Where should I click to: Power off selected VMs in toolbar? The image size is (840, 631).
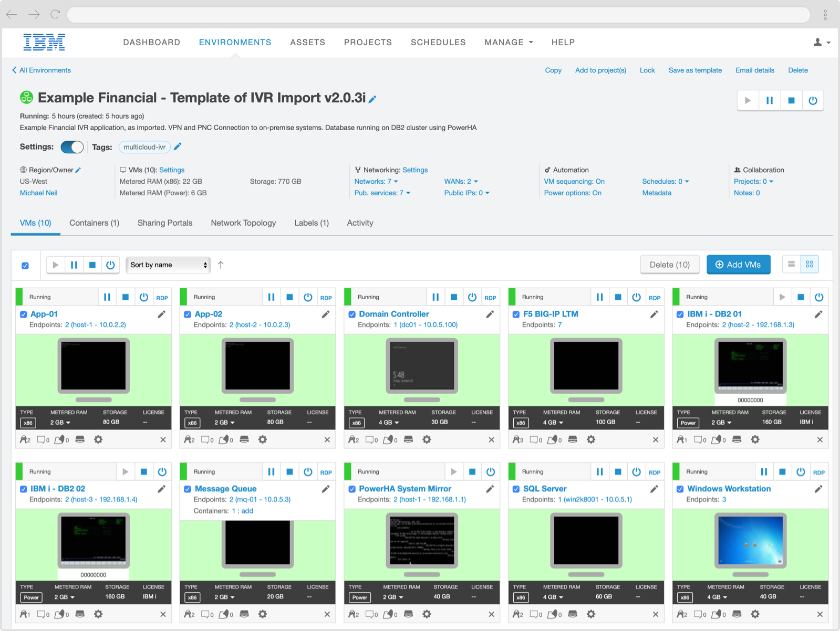coord(110,265)
